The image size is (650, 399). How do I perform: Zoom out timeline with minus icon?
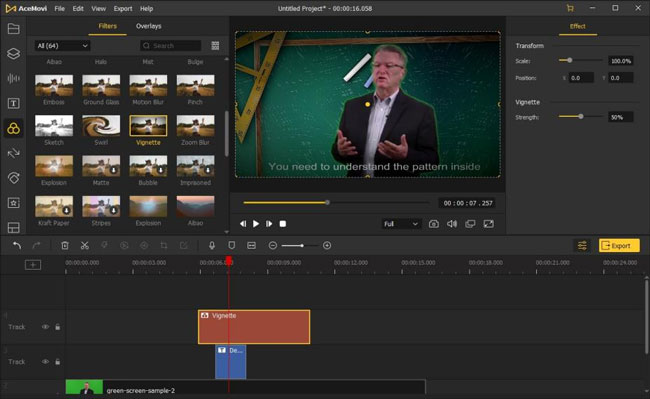pyautogui.click(x=273, y=246)
